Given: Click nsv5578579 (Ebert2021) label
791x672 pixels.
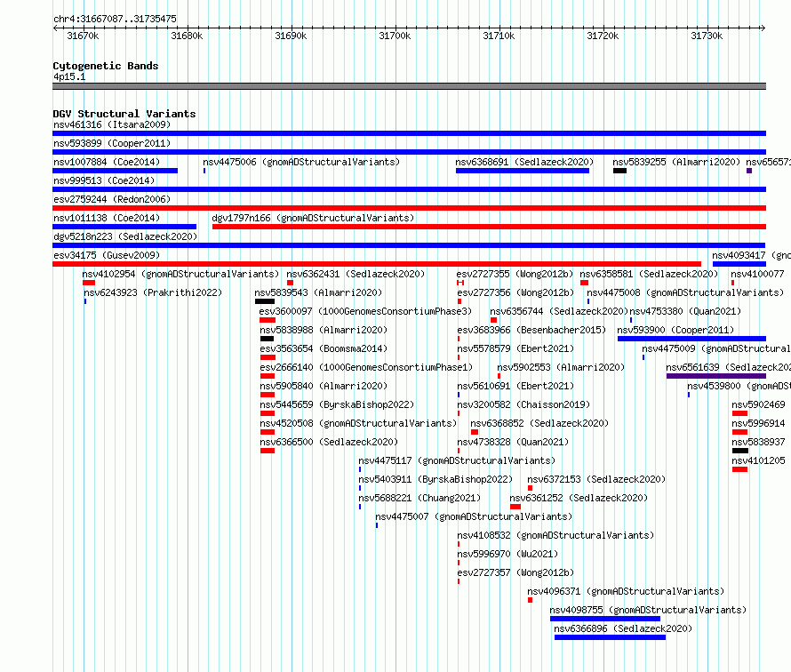Looking at the screenshot, I should [x=515, y=348].
